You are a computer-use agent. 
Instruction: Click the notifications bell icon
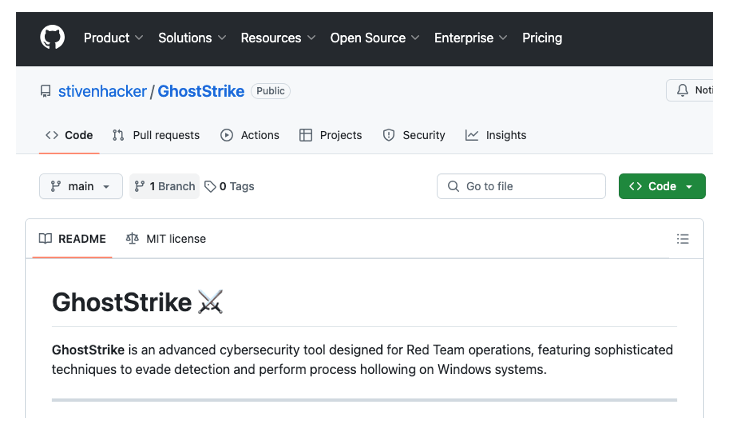683,91
